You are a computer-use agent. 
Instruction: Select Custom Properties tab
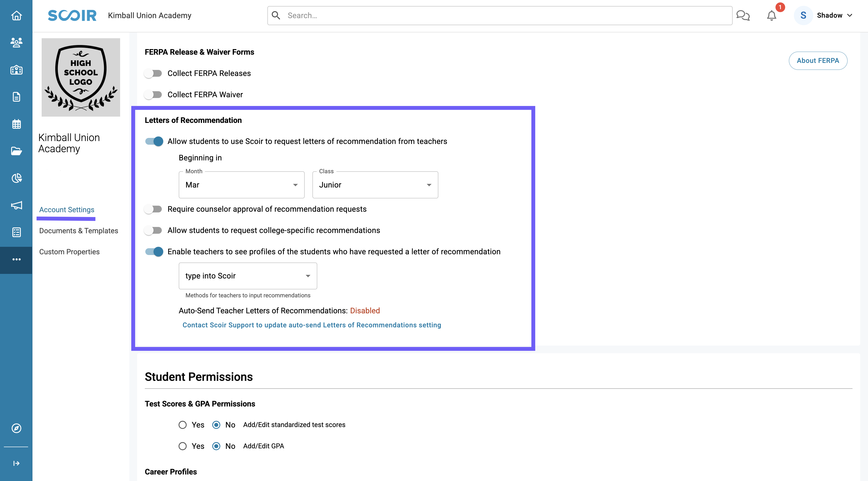[70, 252]
